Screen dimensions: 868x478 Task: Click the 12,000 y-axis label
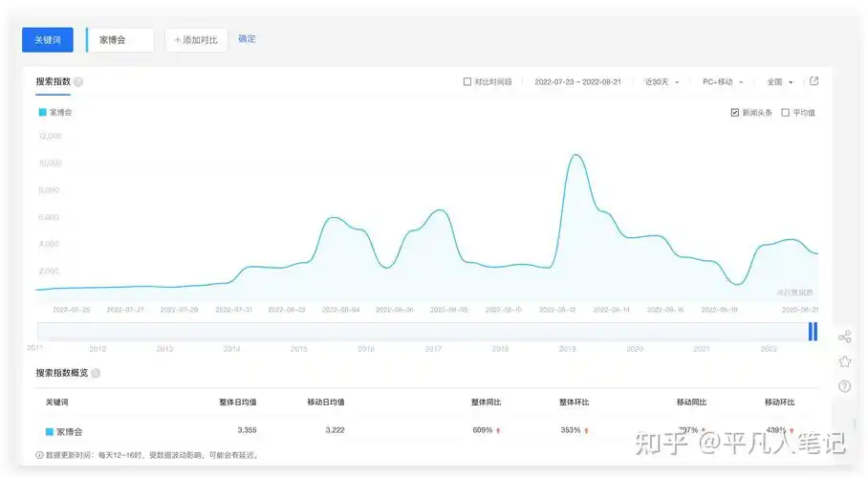51,136
